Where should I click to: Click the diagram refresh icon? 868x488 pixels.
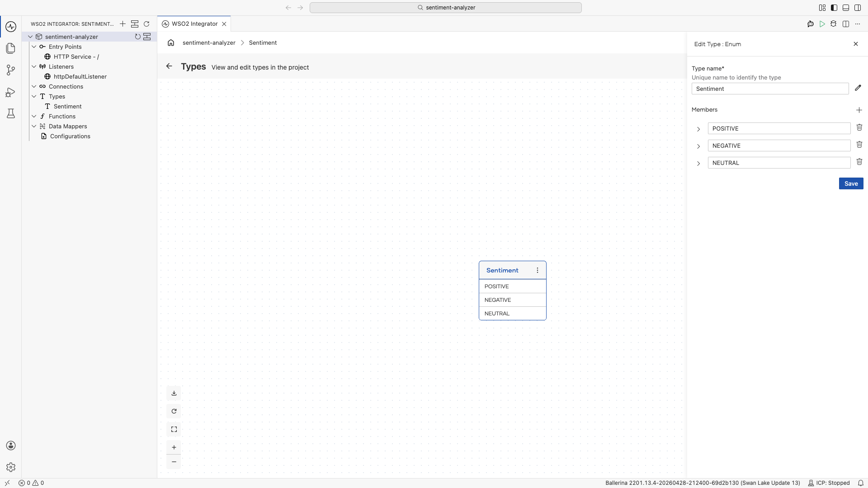coord(174,411)
